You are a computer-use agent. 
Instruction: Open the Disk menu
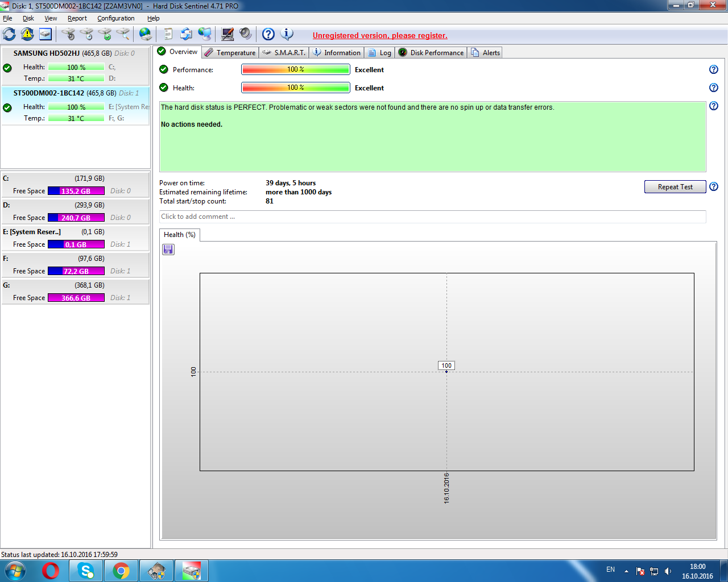coord(28,18)
